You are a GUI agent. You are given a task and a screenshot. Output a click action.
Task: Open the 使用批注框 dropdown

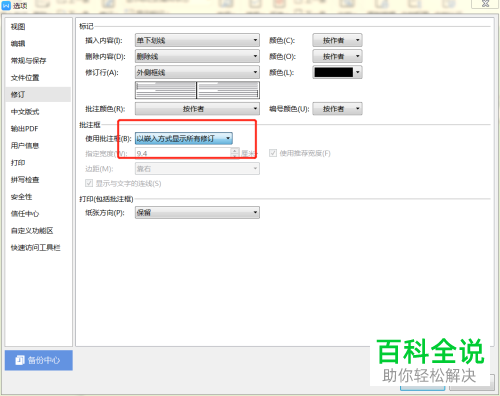184,138
